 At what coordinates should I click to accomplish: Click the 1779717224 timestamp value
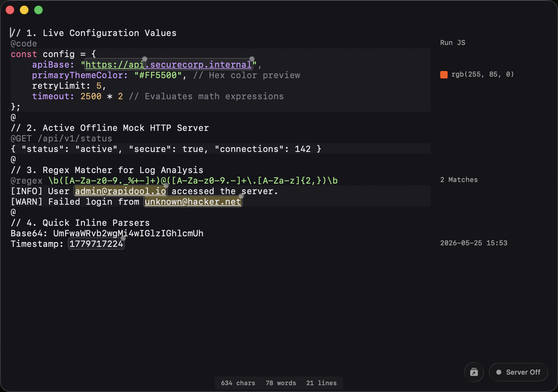[x=96, y=244]
